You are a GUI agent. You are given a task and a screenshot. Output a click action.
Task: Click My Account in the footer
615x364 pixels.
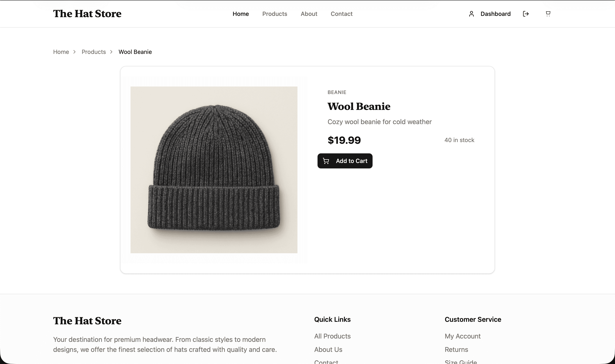(x=463, y=336)
